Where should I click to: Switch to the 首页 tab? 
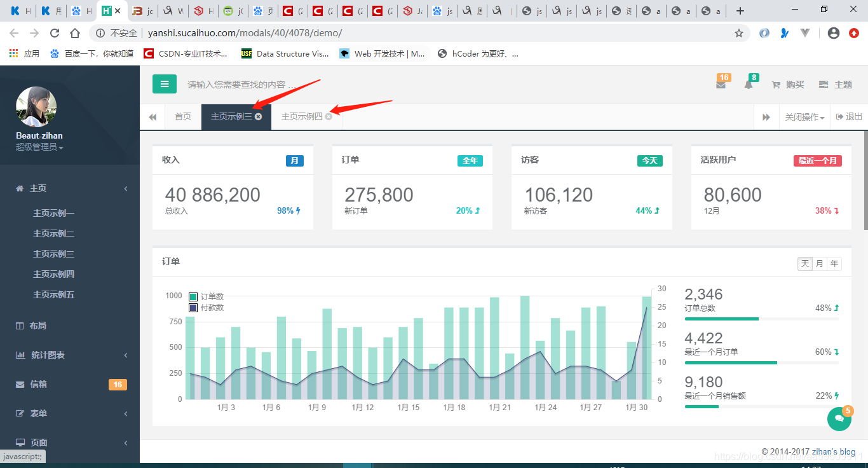(x=183, y=117)
